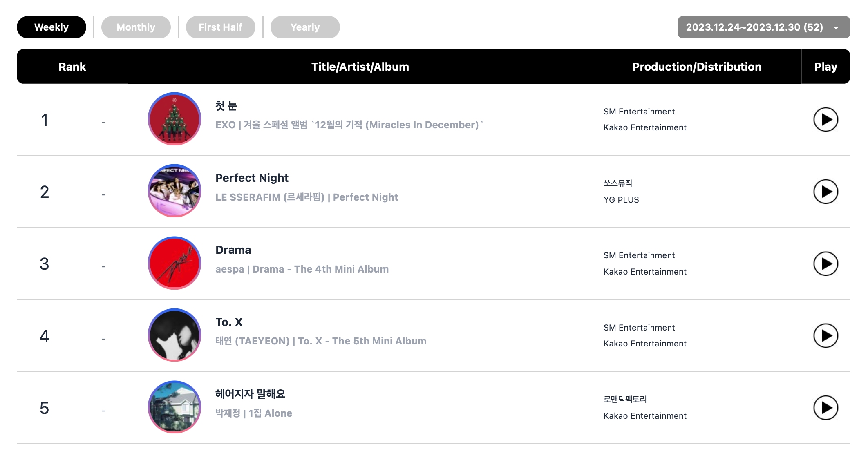Viewport: 868px width, 449px height.
Task: Play Perfect Night by LE SSERAFIM
Action: pos(825,192)
